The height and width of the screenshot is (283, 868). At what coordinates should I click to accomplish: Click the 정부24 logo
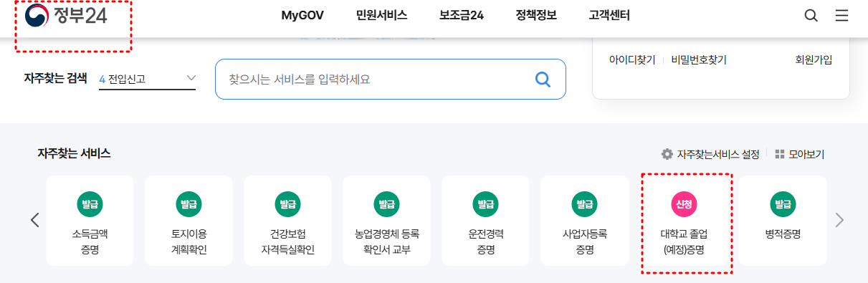point(66,16)
